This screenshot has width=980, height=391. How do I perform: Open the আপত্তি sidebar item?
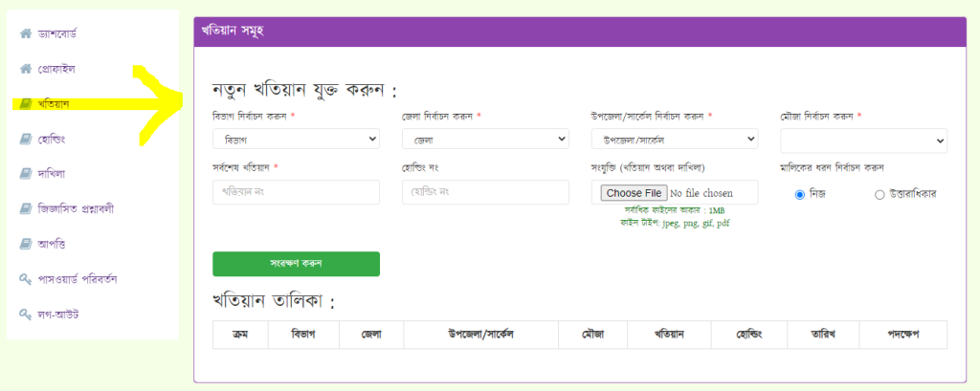52,244
